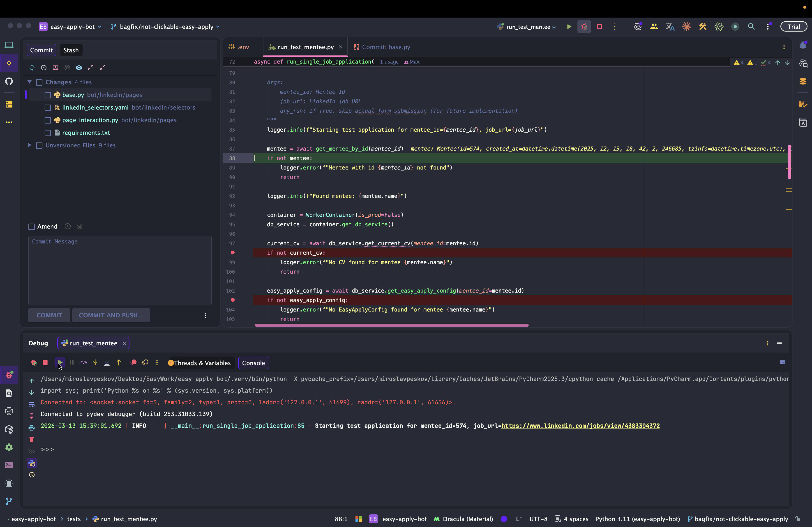Click the Step Into debugger icon
Screen dimensions: 812x527
click(95, 362)
